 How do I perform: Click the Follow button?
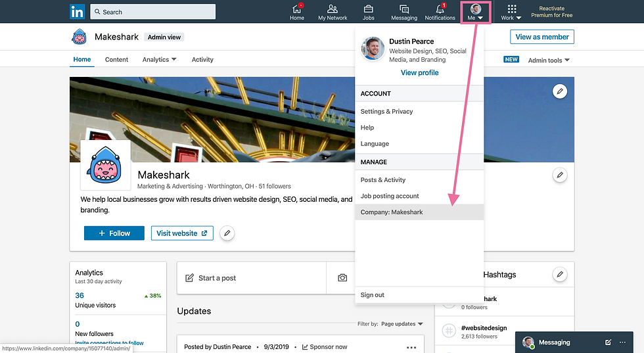pyautogui.click(x=114, y=233)
